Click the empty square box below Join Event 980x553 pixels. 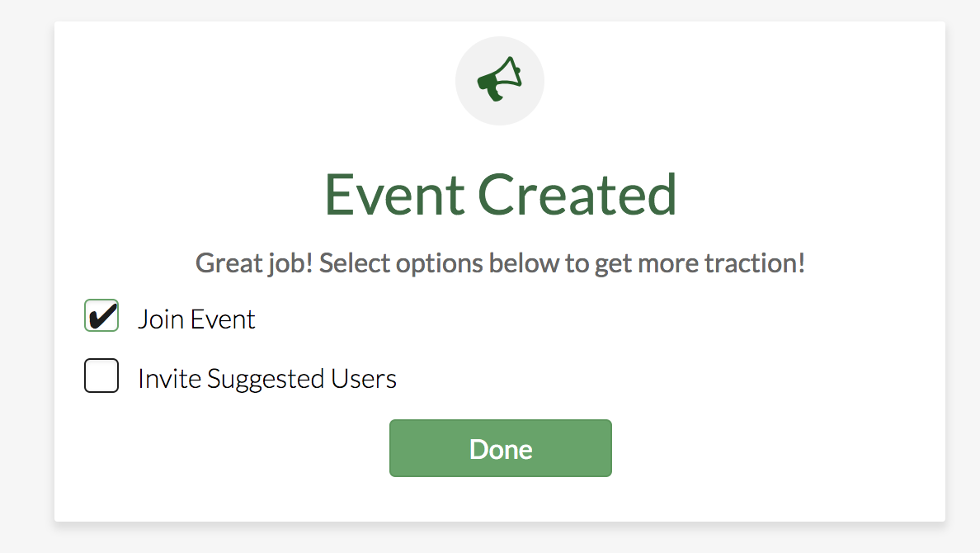(101, 376)
